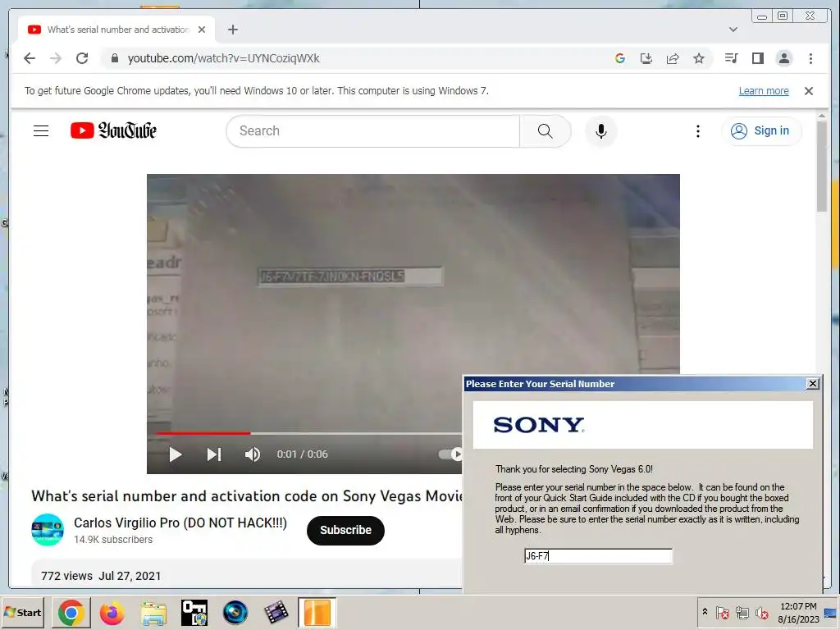Screen dimensions: 840x630
Task: Click the Sign in button
Action: pos(761,130)
